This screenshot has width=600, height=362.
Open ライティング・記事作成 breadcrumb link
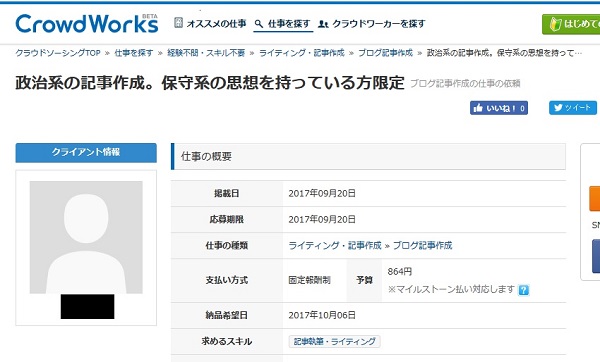click(x=302, y=53)
